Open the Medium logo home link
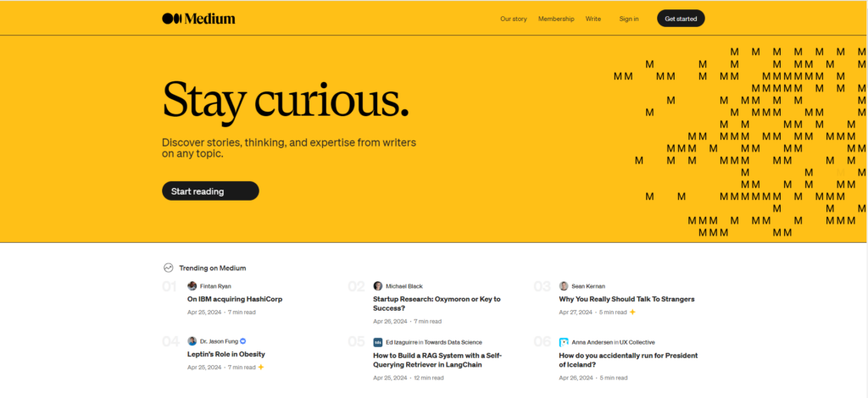 click(198, 19)
